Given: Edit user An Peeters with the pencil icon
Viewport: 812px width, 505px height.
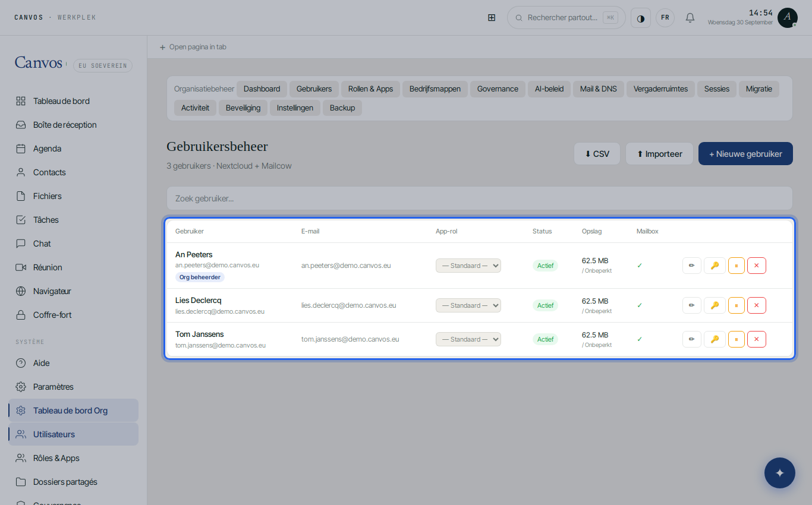Looking at the screenshot, I should point(691,266).
